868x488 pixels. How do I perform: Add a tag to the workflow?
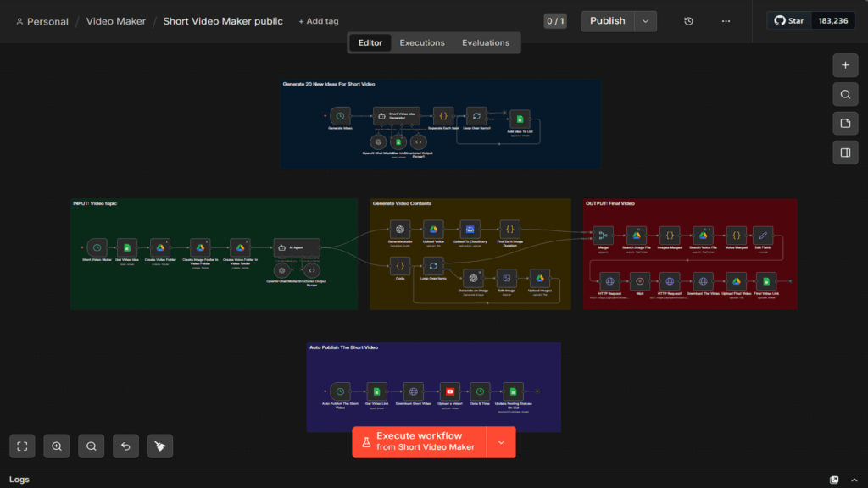click(318, 20)
